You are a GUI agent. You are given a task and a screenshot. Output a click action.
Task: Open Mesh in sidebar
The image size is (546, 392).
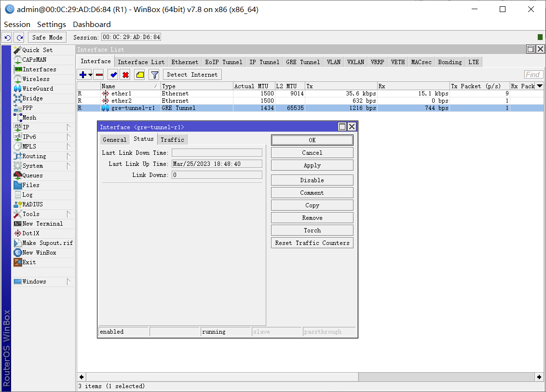click(x=44, y=118)
